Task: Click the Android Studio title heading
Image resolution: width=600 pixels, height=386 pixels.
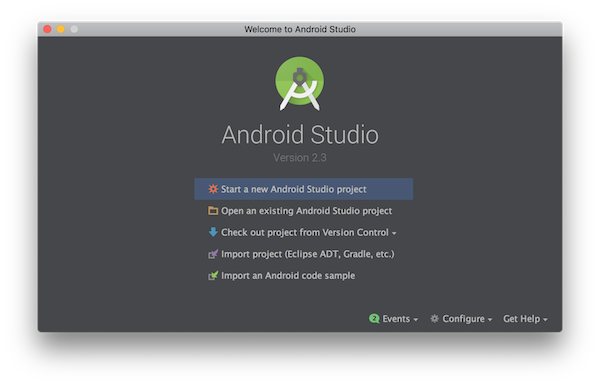Action: point(300,135)
